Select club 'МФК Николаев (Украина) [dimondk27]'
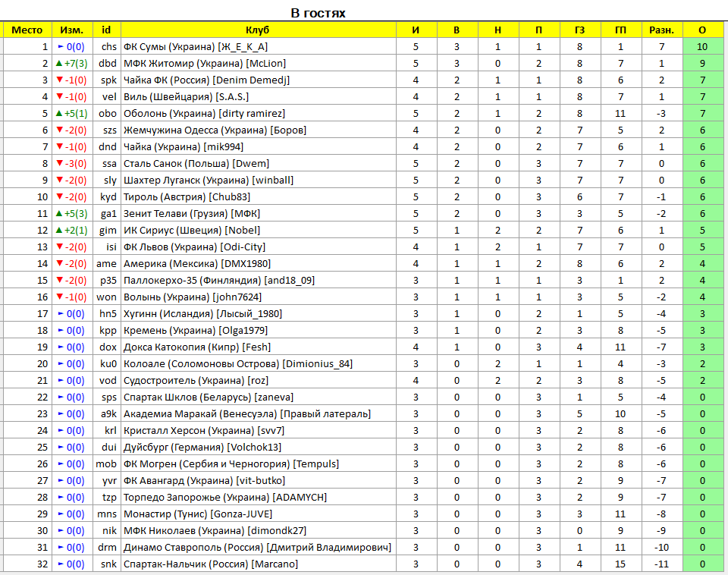This screenshot has height=575, width=728. point(215,532)
